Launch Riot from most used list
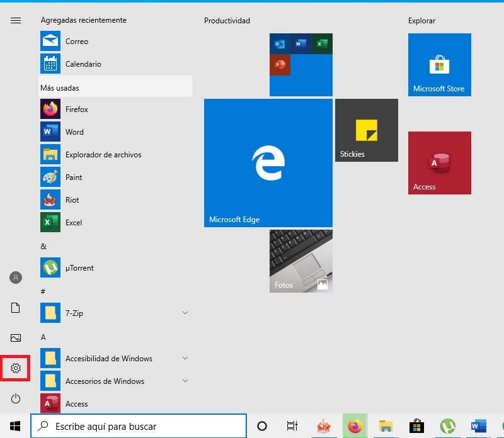The height and width of the screenshot is (438, 504). [x=72, y=200]
